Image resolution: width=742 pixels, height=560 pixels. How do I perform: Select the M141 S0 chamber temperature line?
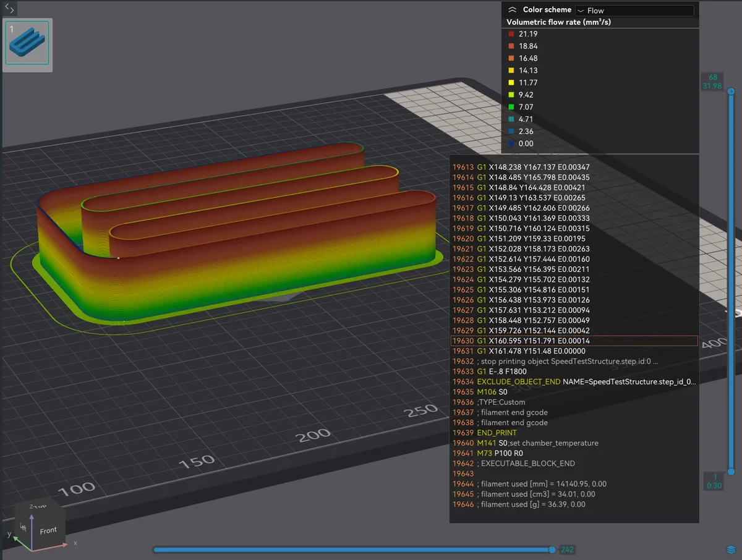coord(574,443)
